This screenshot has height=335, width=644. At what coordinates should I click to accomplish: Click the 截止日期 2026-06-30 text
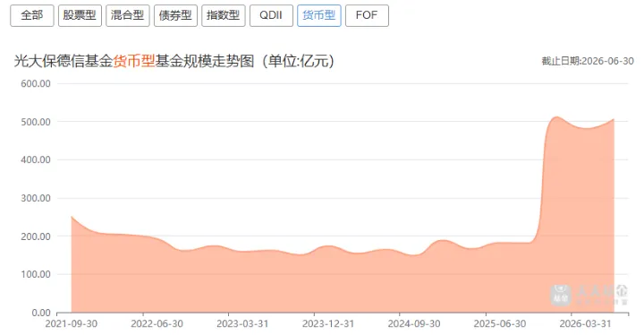588,61
